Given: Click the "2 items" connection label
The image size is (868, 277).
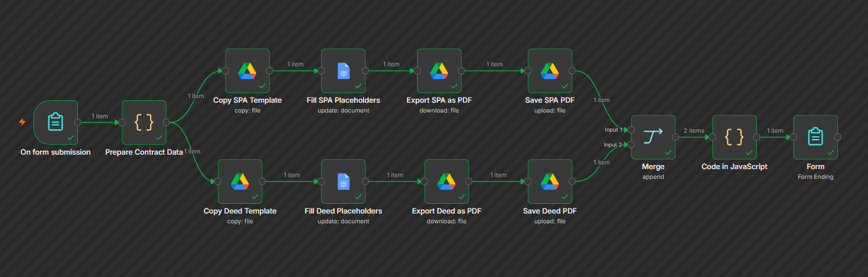Looking at the screenshot, I should 694,131.
